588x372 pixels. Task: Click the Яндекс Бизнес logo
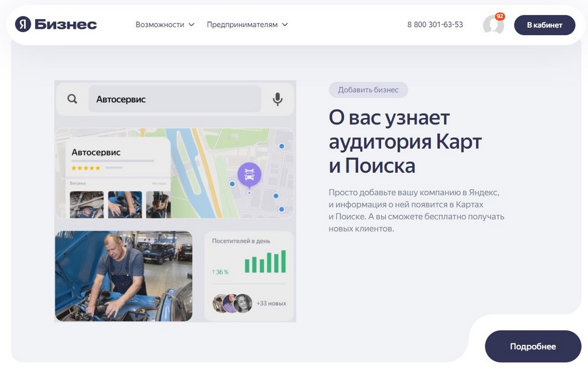click(x=56, y=25)
